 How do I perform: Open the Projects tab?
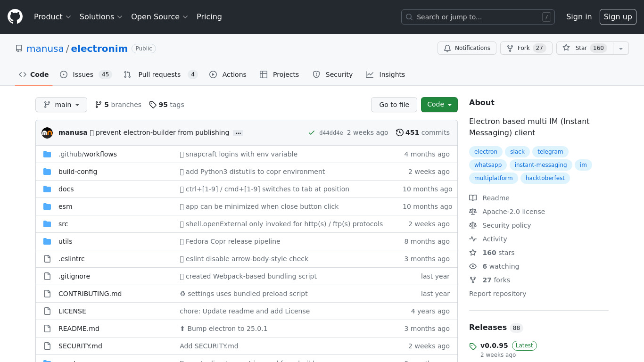click(279, 74)
